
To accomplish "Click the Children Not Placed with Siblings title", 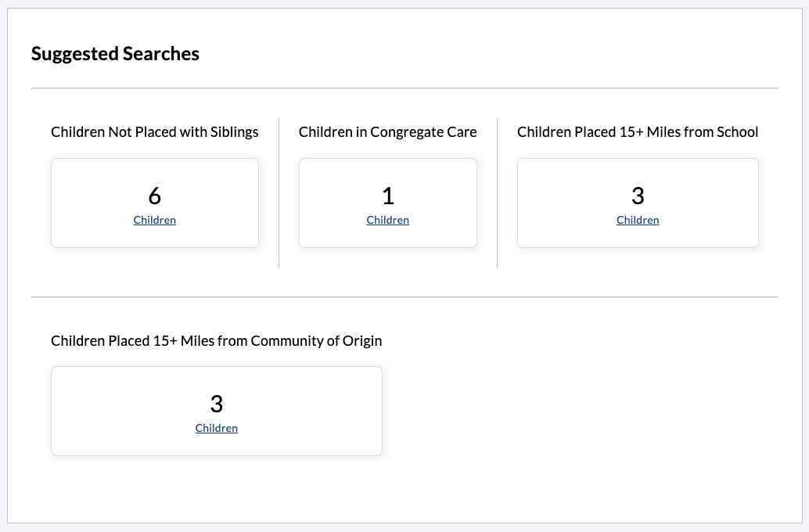I will coord(155,132).
